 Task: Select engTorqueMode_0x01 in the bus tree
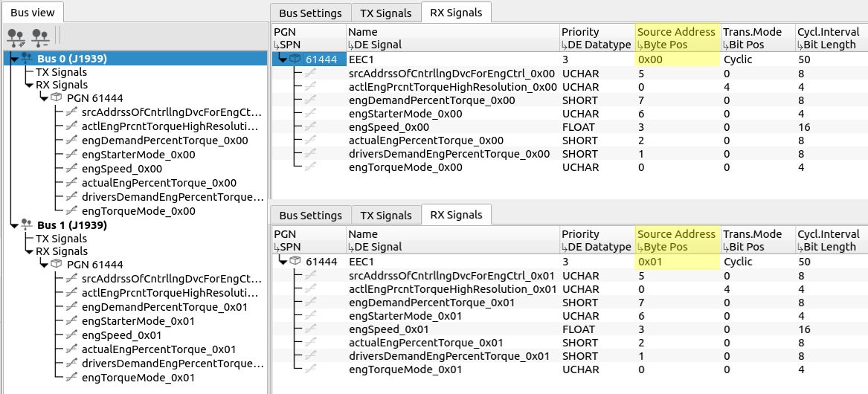coord(138,378)
